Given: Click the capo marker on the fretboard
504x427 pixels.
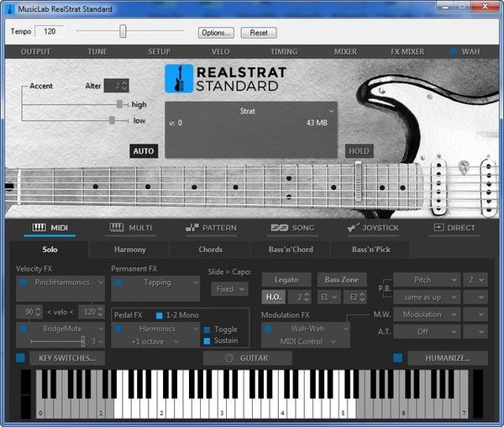Looking at the screenshot, I should [358, 182].
